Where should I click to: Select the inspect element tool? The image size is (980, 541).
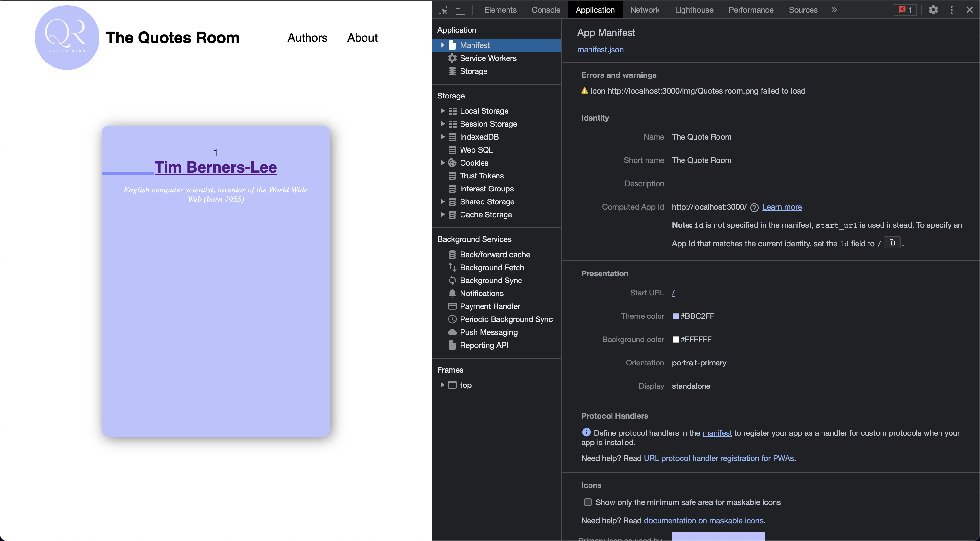(x=442, y=10)
